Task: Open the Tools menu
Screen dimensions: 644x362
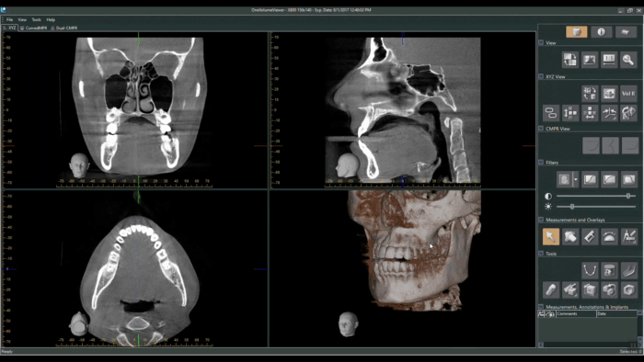Action: (x=37, y=19)
